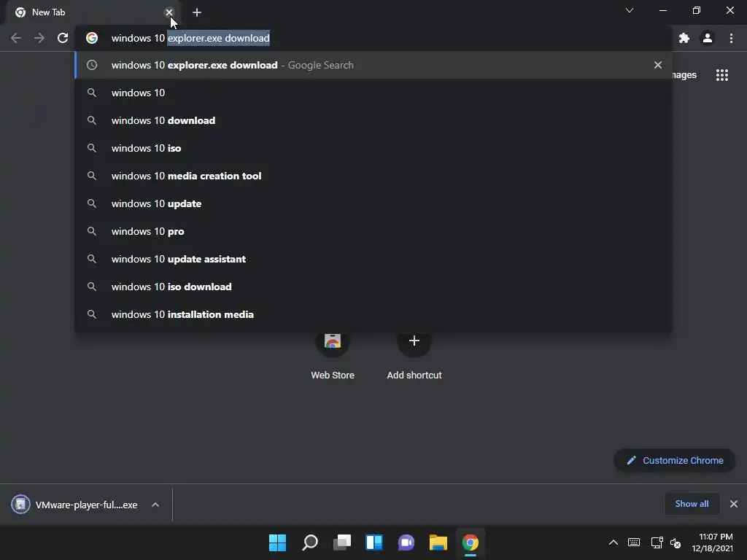Click the touch keyboard tray icon
The height and width of the screenshot is (560, 747).
coord(634,542)
